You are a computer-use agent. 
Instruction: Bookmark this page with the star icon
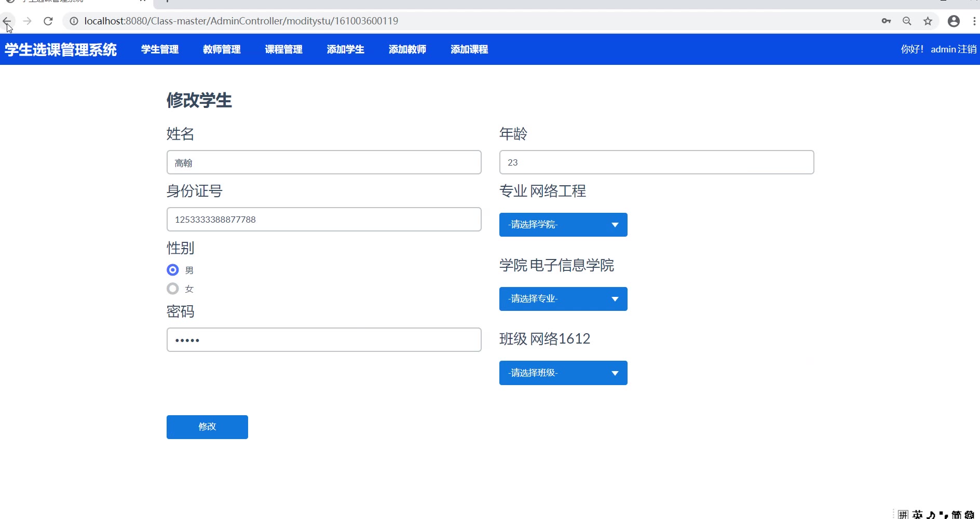928,21
